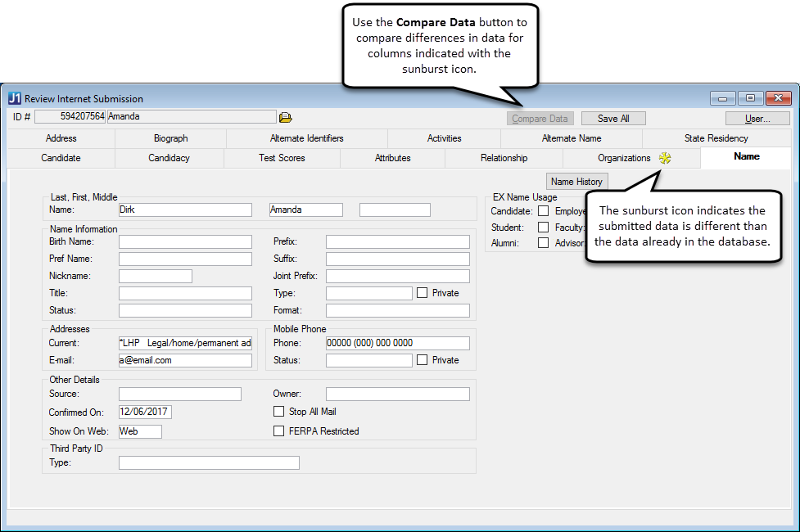This screenshot has width=800, height=532.
Task: Open the User... button
Action: point(757,119)
